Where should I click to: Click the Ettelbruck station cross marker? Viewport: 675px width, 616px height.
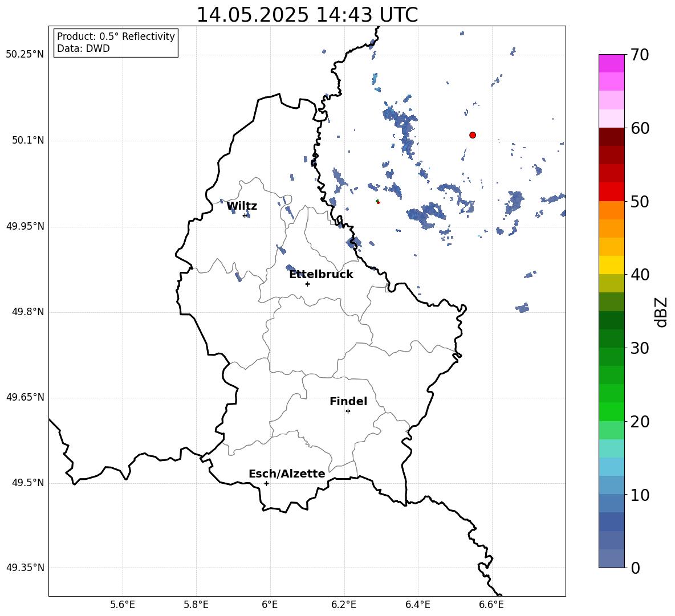point(307,284)
